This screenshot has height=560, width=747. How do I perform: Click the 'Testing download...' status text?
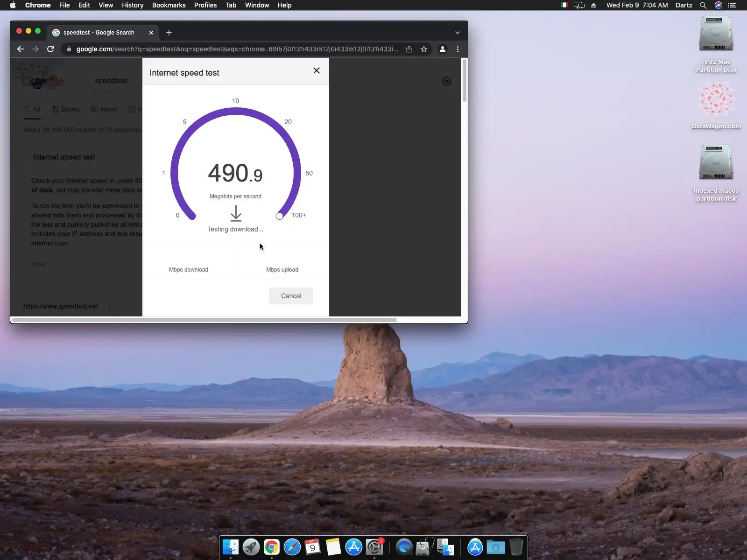(x=235, y=229)
